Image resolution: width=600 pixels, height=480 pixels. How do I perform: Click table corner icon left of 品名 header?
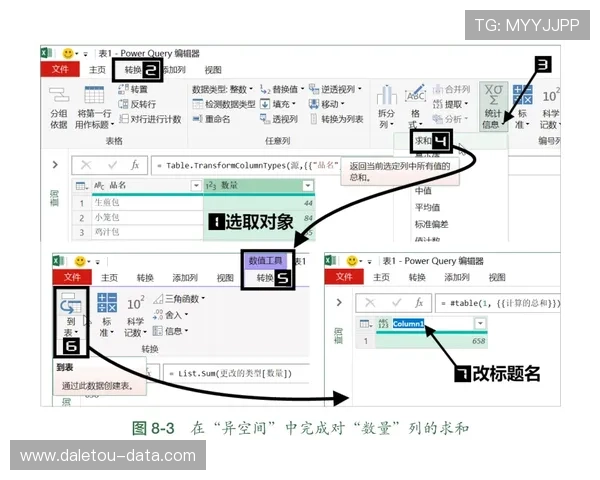tap(82, 186)
